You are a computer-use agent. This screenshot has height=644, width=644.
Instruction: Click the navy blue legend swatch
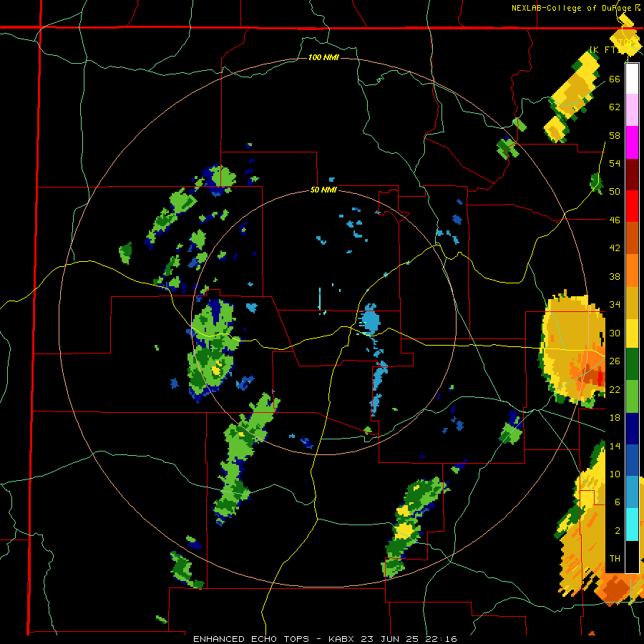click(x=632, y=429)
